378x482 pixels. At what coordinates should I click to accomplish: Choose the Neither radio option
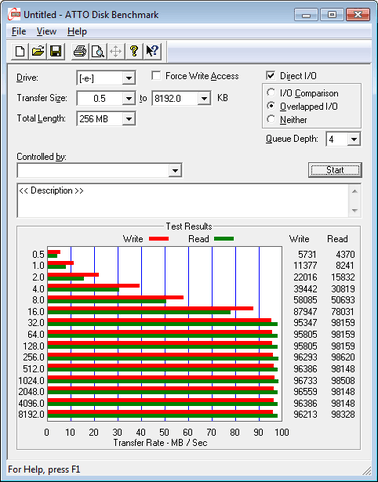point(271,119)
